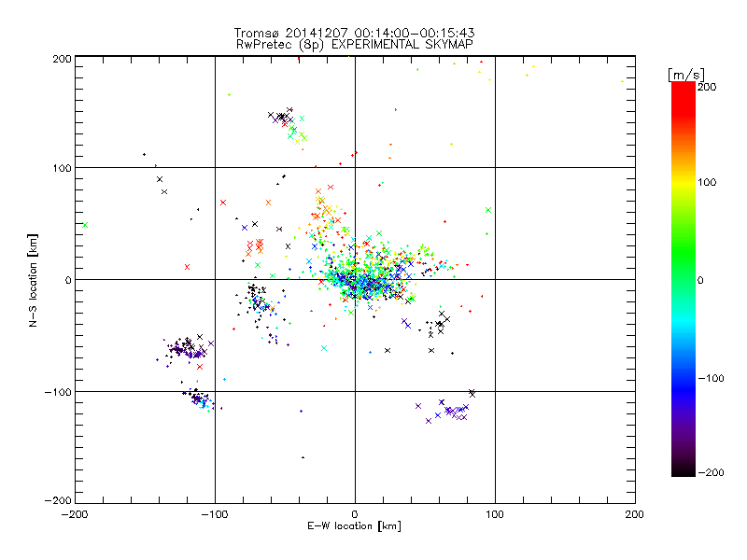This screenshot has width=747, height=560.
Task: Click the x-axis tick label '-100'
Action: (215, 514)
